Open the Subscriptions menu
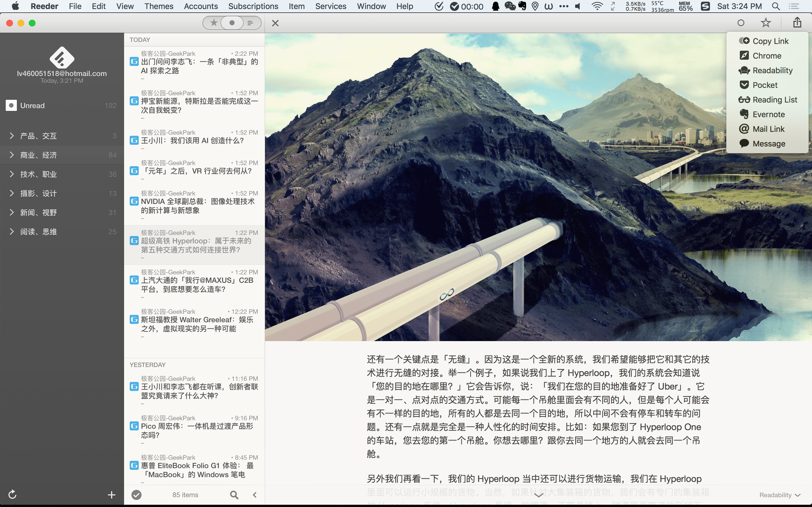The height and width of the screenshot is (507, 812). pyautogui.click(x=253, y=6)
